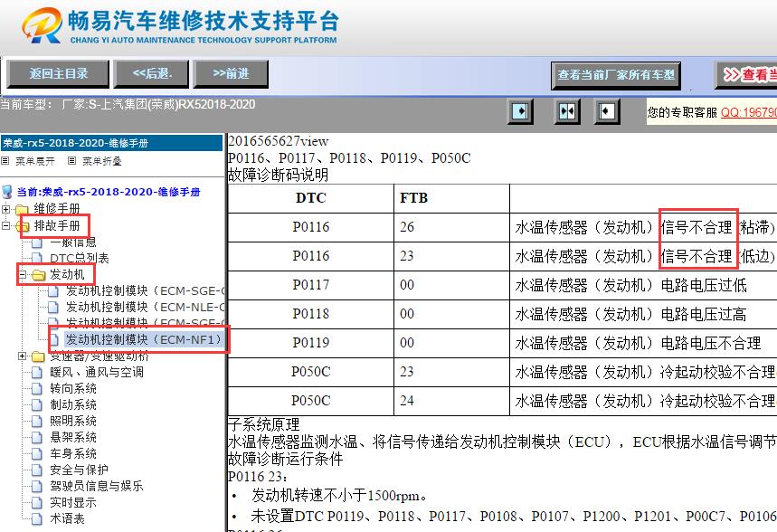Click the P0117 DTC table cell
The height and width of the screenshot is (532, 777).
[x=310, y=285]
